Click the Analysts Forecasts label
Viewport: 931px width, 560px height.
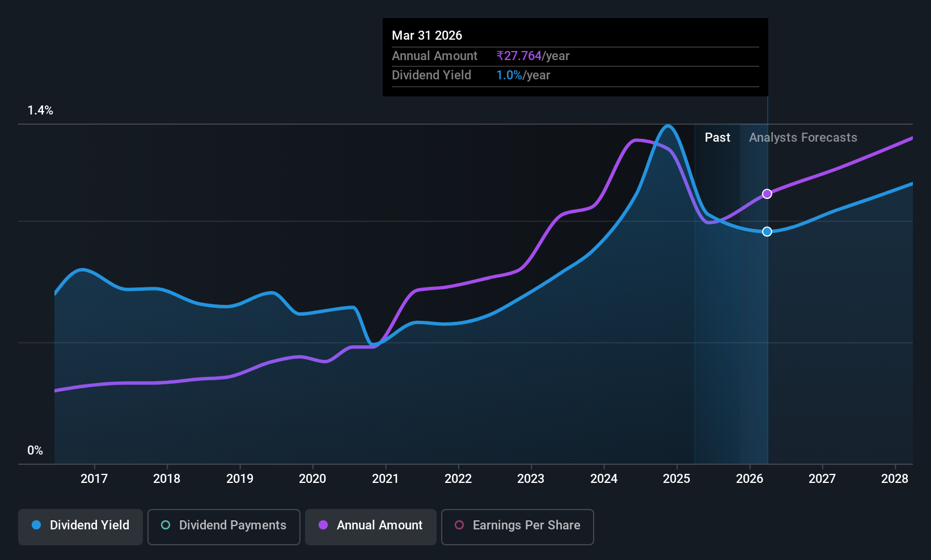click(803, 137)
